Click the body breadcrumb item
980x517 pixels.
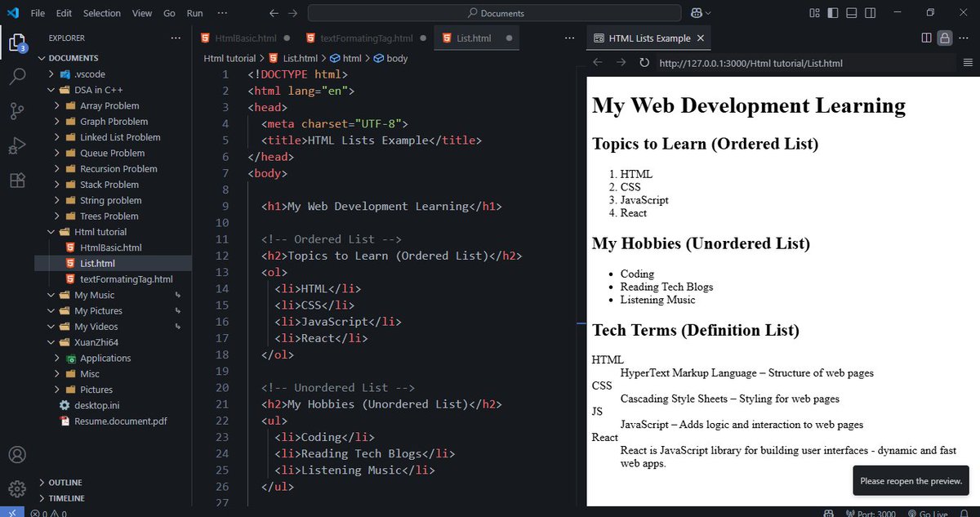click(x=390, y=58)
